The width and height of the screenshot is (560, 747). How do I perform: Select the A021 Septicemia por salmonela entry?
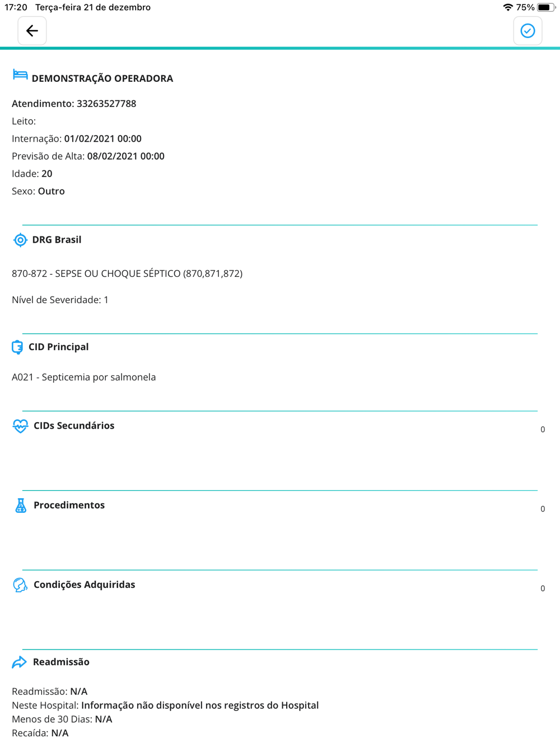(x=84, y=377)
